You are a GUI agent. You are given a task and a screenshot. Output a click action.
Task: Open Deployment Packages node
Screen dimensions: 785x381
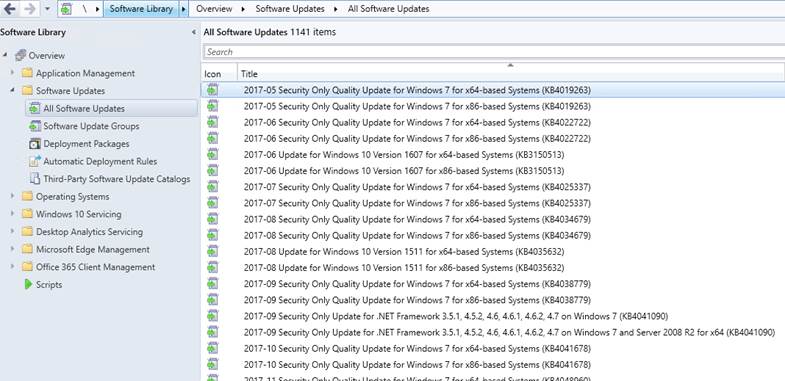click(86, 144)
